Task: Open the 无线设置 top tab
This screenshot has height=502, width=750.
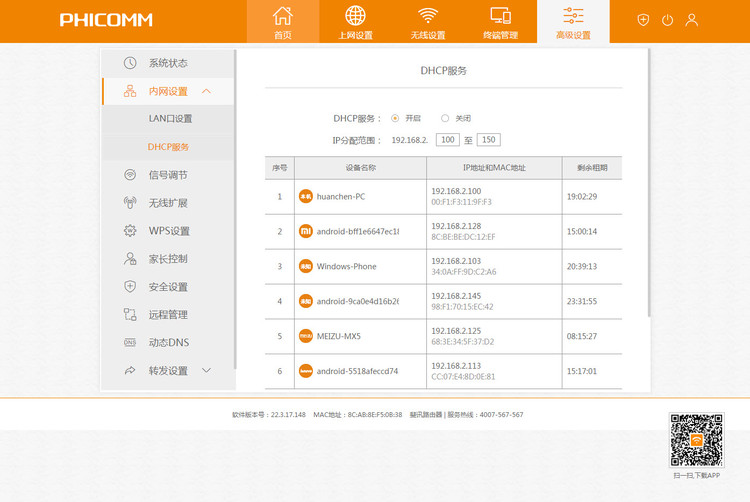Action: point(428,21)
